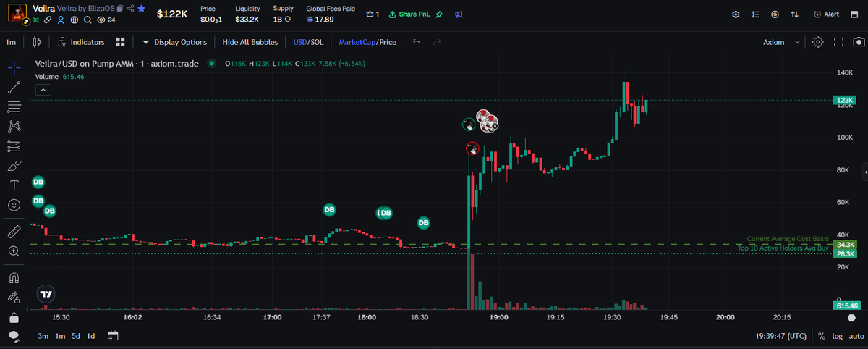Select the 3m timeframe at bottom
The image size is (868, 349).
point(43,336)
